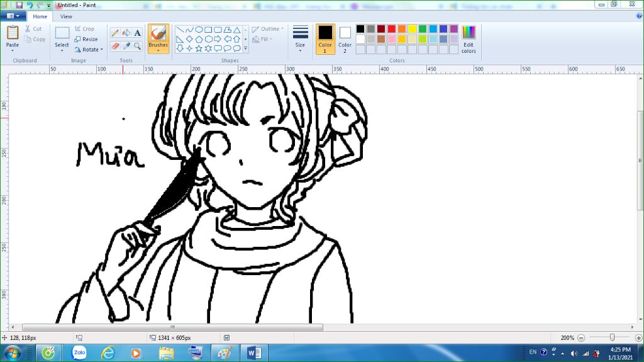Select the Fill with color bucket tool
Image resolution: width=644 pixels, height=362 pixels.
[126, 33]
